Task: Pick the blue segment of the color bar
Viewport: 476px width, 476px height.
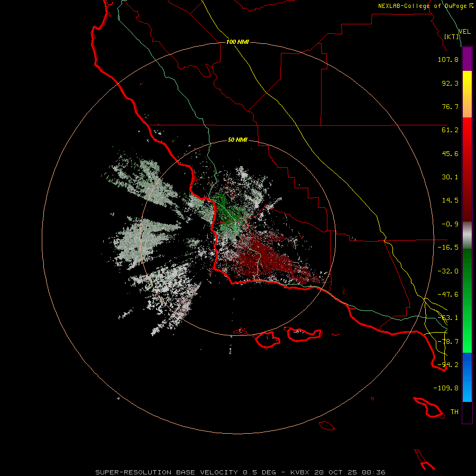Action: (x=467, y=377)
